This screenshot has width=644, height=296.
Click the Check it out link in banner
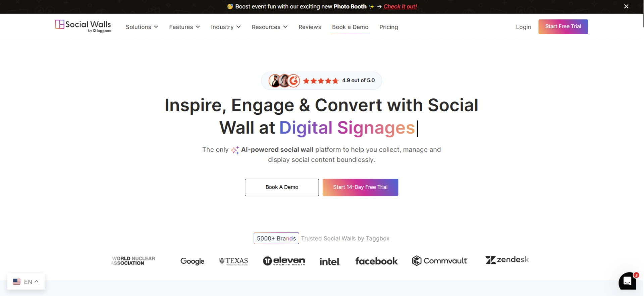coord(400,6)
